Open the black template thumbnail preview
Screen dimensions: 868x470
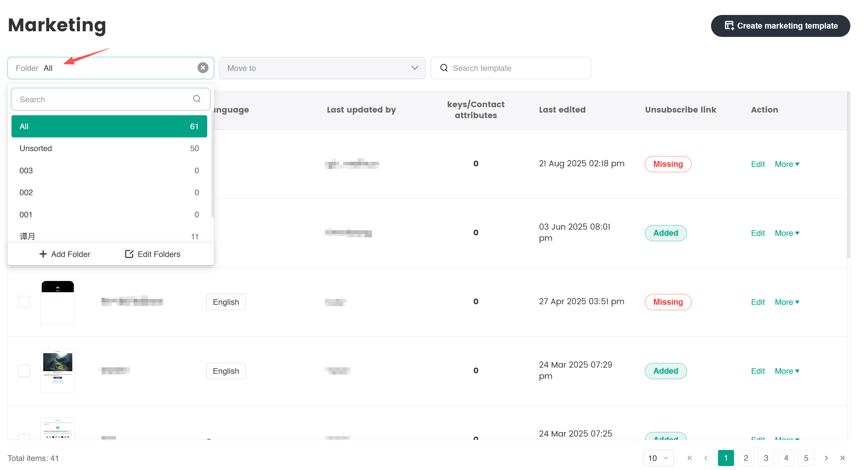[57, 302]
